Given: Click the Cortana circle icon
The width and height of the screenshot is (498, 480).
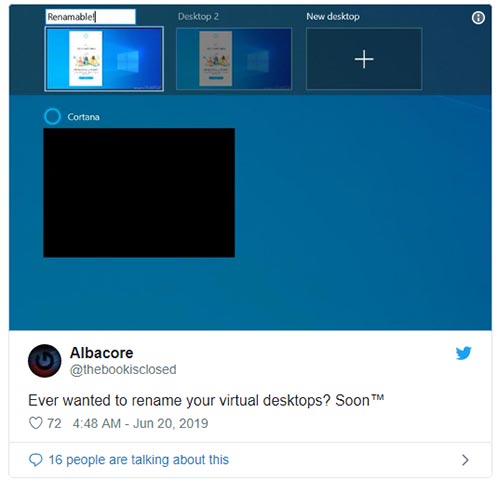Looking at the screenshot, I should [x=52, y=116].
